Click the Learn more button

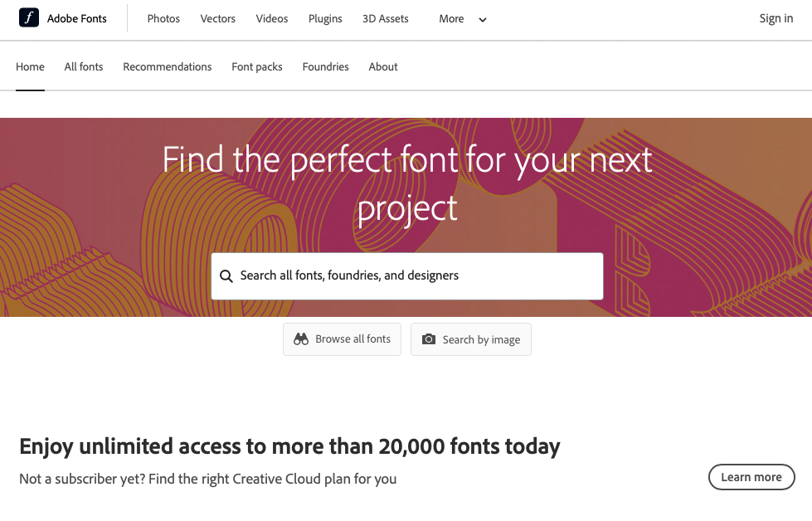click(x=751, y=477)
